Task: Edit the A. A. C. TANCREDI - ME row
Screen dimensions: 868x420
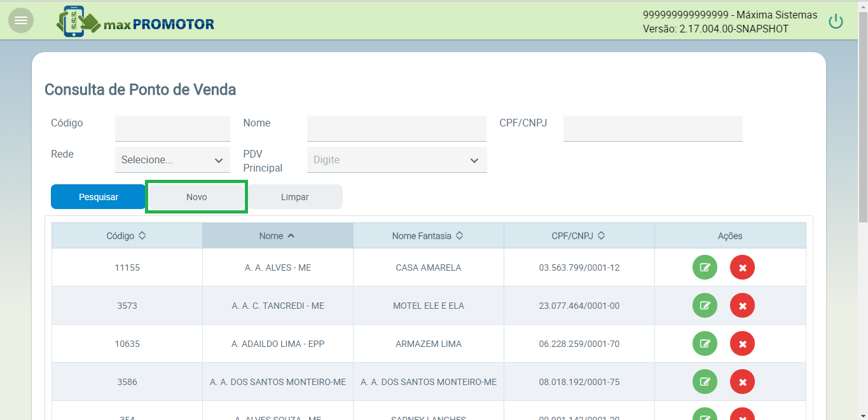Action: [705, 306]
